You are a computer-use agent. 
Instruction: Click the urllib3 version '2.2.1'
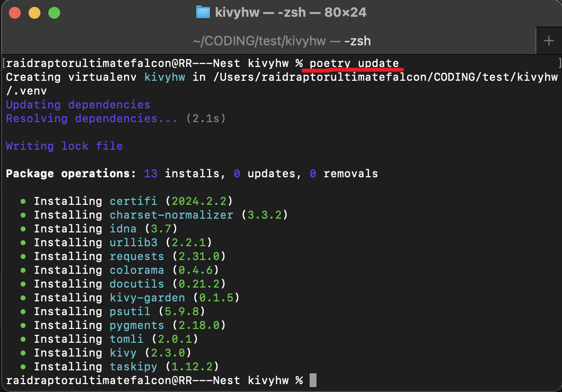[189, 242]
